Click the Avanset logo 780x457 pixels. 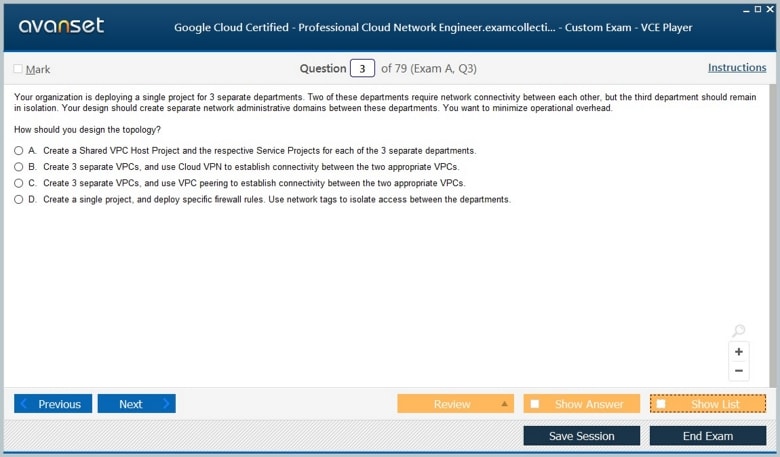[x=61, y=25]
